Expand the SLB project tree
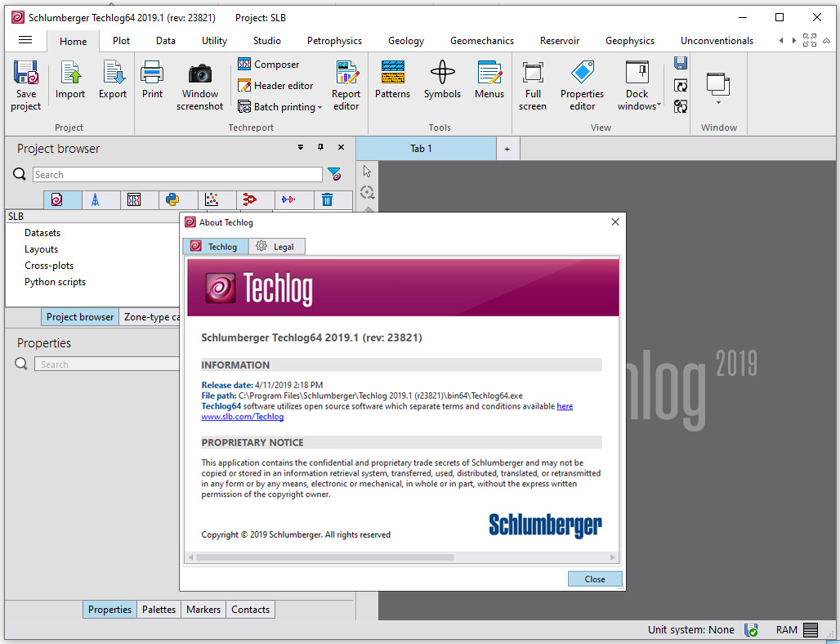 click(14, 216)
